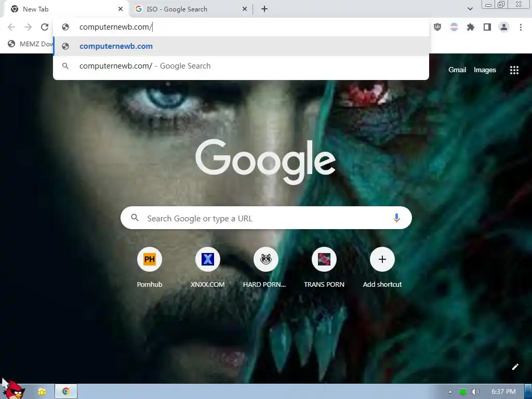Open Google Images link
The width and height of the screenshot is (532, 399).
(485, 70)
